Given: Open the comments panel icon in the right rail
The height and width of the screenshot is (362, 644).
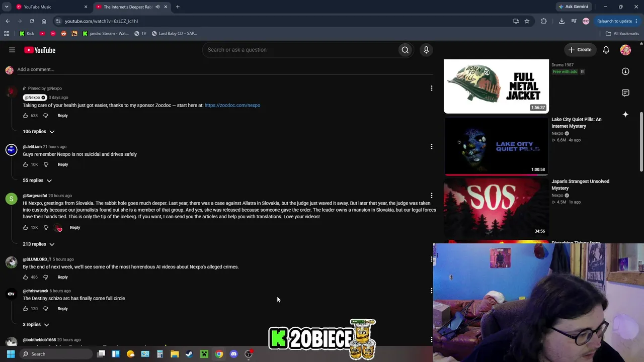Looking at the screenshot, I should click(x=625, y=93).
